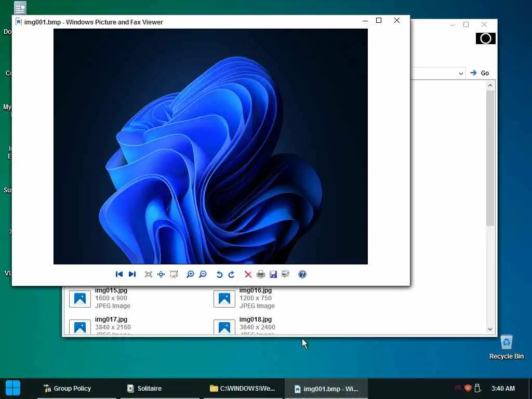Click the security shield tray icon
The height and width of the screenshot is (399, 532).
tap(468, 388)
